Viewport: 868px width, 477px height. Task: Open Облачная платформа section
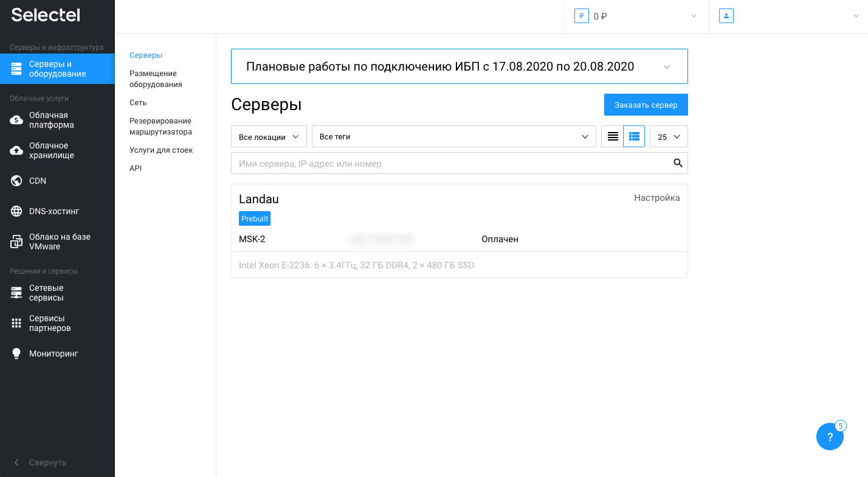tap(57, 120)
